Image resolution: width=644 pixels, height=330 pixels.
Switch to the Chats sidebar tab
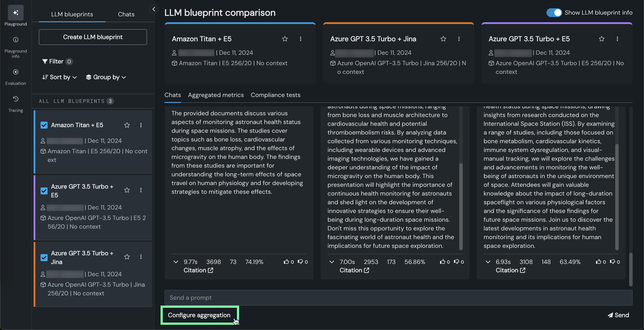pos(126,14)
